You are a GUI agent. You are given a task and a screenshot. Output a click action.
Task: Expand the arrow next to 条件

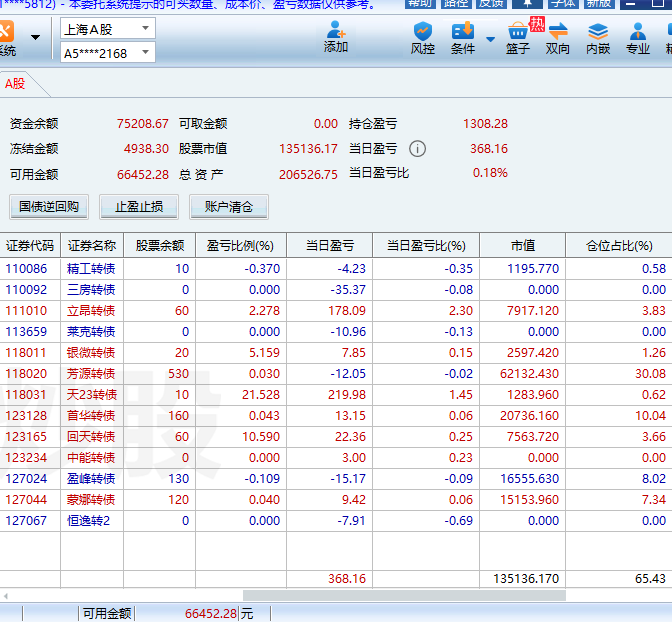[490, 40]
